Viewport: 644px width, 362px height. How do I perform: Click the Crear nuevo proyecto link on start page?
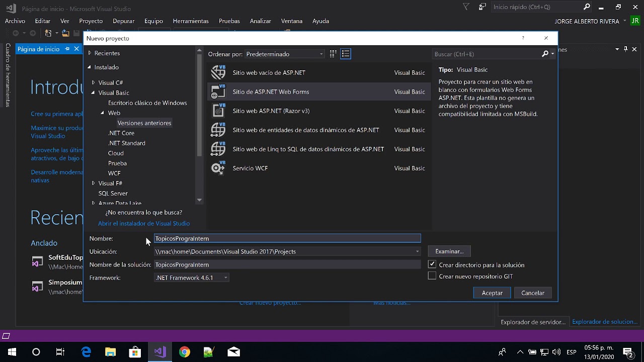[270, 303]
